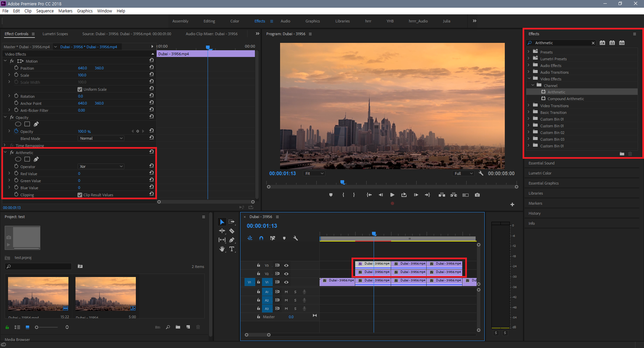
Task: Disable Clip Result Values checkbox
Action: click(x=80, y=195)
